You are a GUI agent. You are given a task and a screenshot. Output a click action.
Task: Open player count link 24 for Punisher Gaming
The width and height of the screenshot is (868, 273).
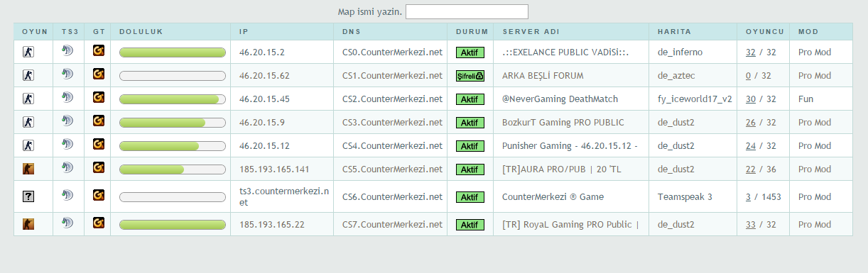(x=751, y=146)
